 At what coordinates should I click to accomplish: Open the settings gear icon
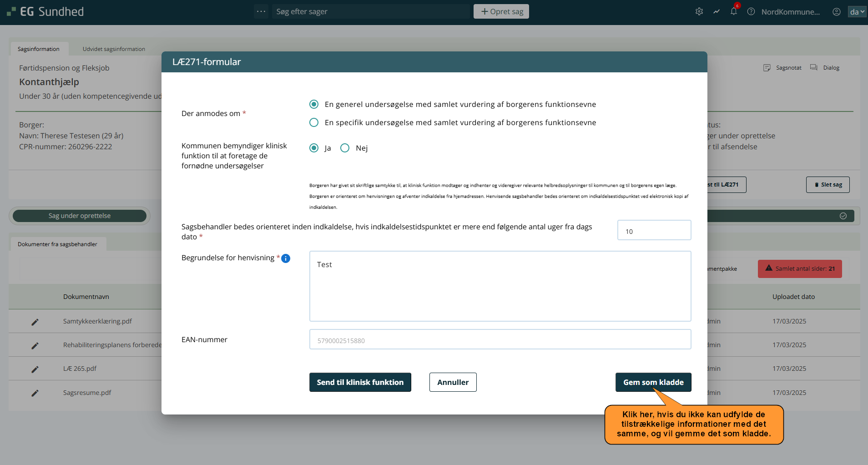(x=699, y=12)
